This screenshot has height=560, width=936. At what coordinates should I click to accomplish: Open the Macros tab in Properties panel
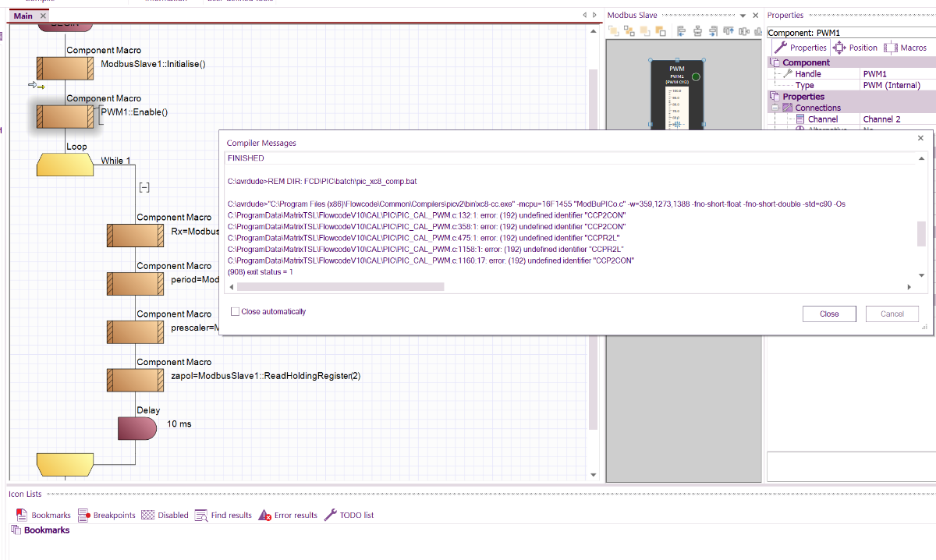click(906, 48)
